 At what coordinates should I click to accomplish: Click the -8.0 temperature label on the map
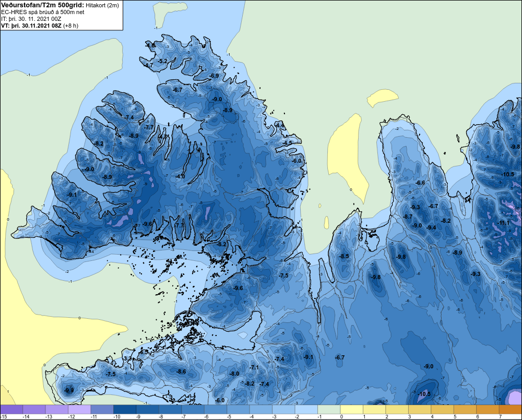click(234, 374)
